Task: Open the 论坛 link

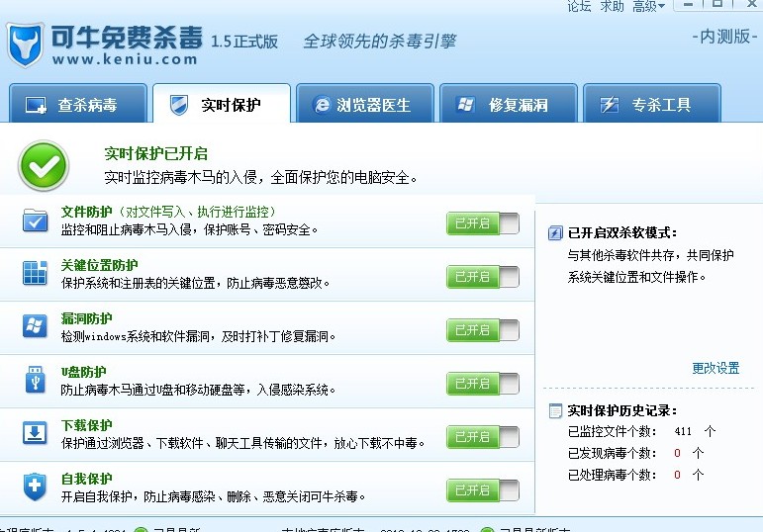Action: tap(579, 7)
